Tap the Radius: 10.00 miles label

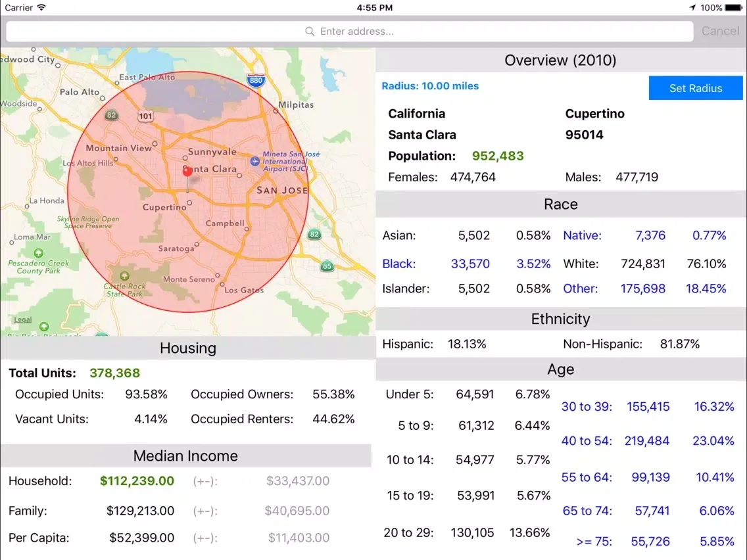coord(430,86)
